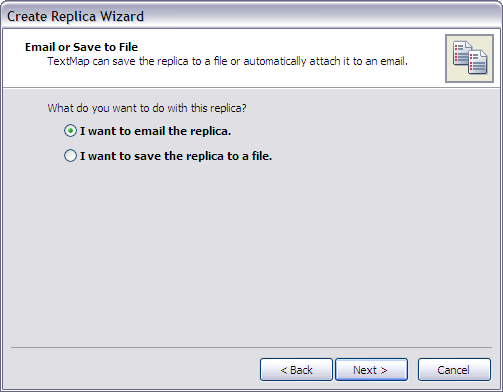Click the label 'I want to email the replica.'
This screenshot has height=392, width=503.
pyautogui.click(x=155, y=131)
